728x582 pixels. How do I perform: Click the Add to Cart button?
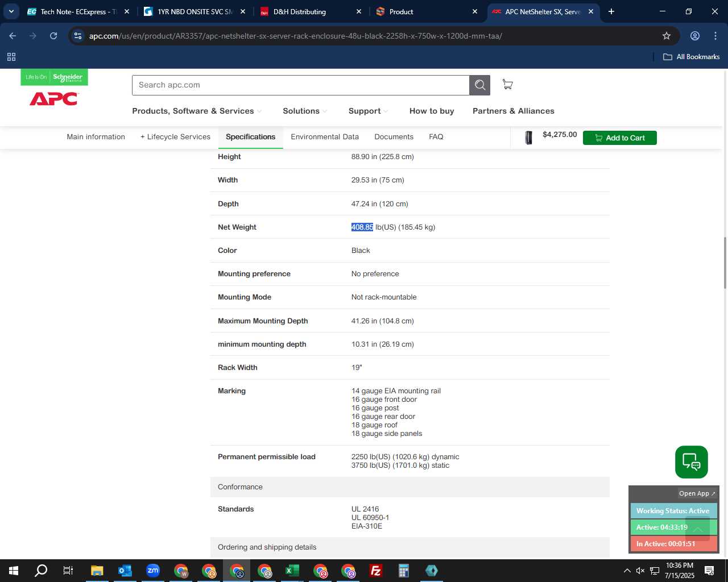pyautogui.click(x=620, y=138)
